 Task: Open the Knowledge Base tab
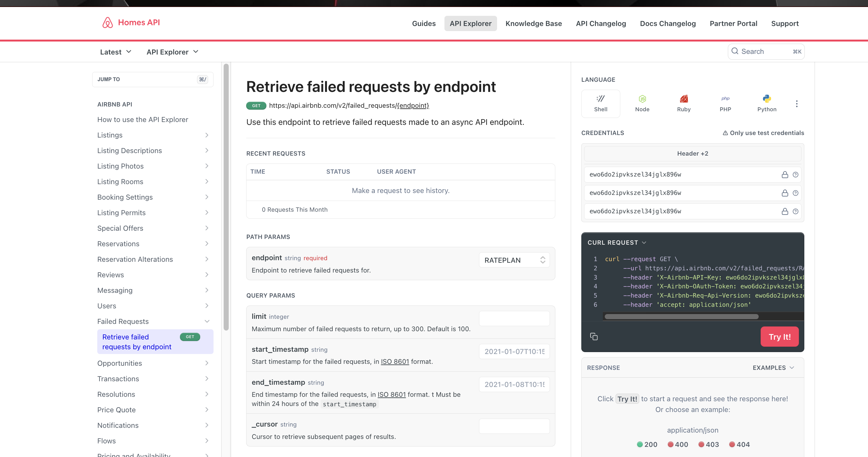[533, 23]
